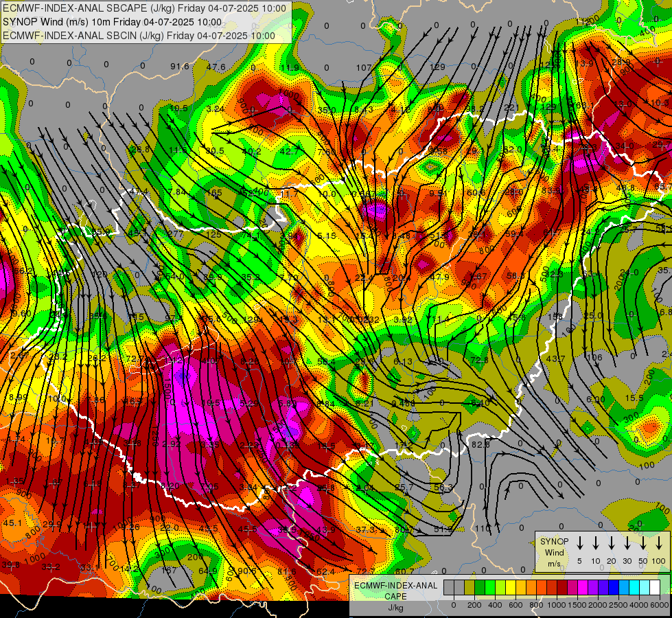Viewport: 672px width, 618px height.
Task: Click the 6000 tick label on CAPE scale
Action: (660, 605)
